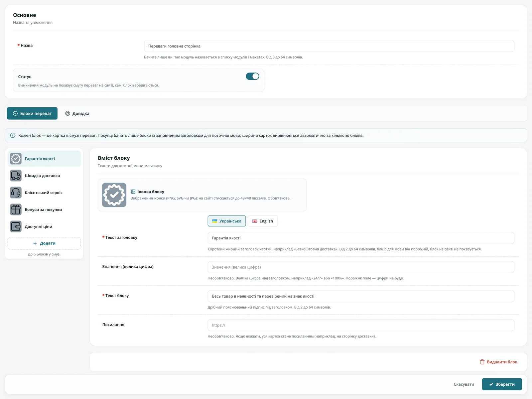Screen dimensions: 532x399
Task: Click the large block icon image thumbnail
Action: (114, 195)
